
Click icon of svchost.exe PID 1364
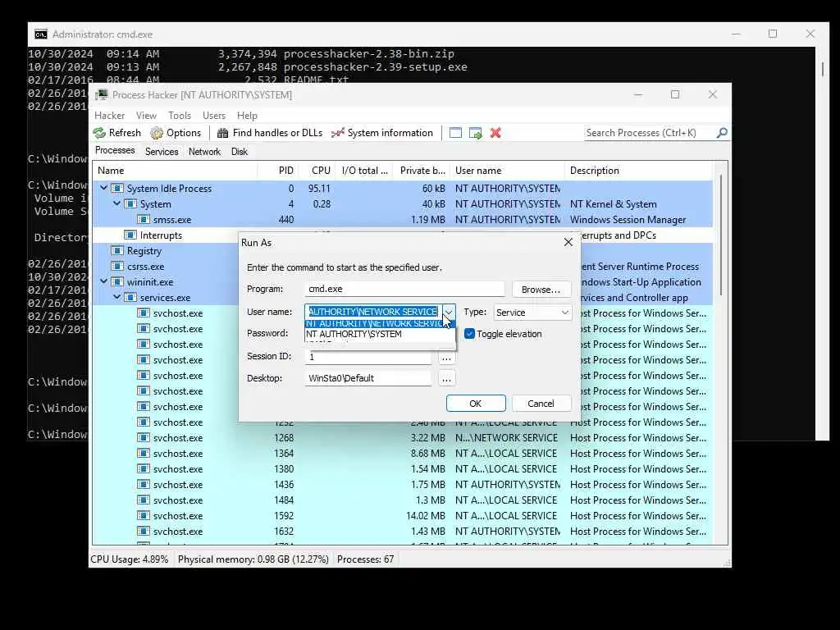click(x=143, y=453)
